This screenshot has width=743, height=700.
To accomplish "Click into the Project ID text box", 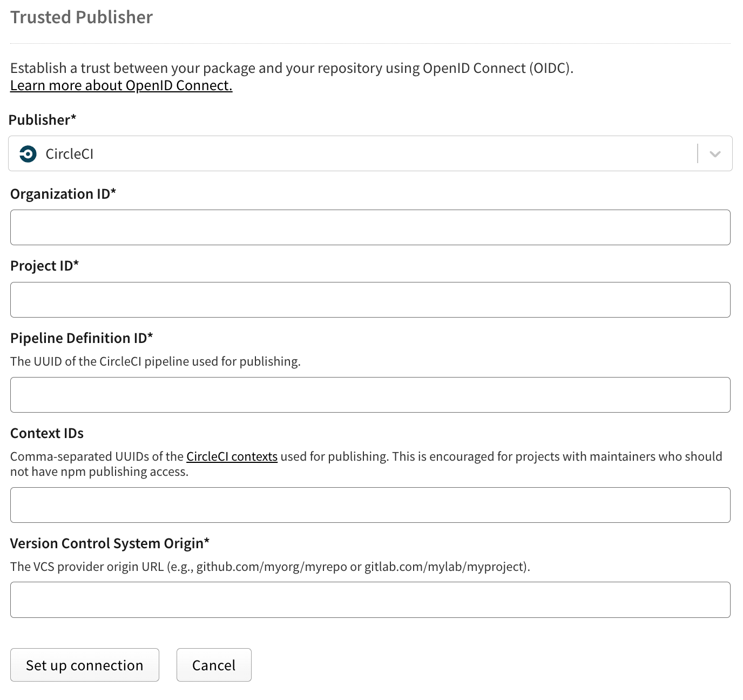I will (370, 300).
